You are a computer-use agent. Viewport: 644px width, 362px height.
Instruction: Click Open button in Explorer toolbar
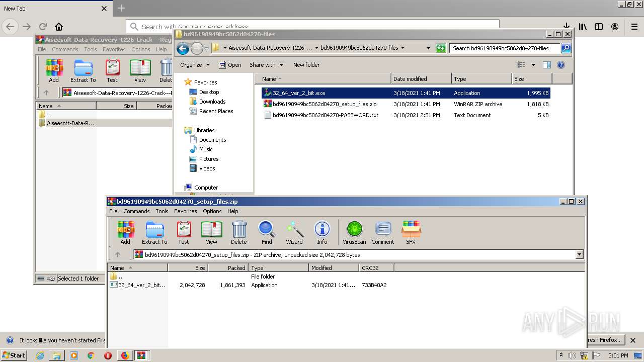(x=230, y=65)
